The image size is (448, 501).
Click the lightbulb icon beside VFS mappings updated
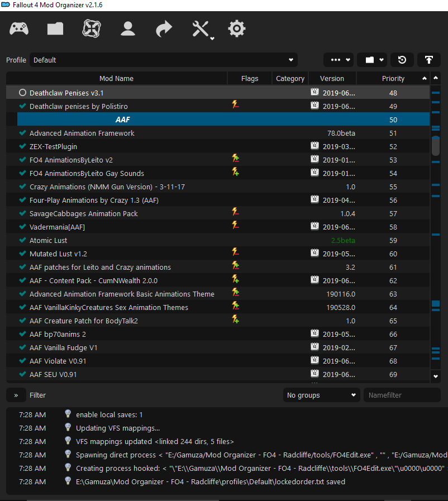pyautogui.click(x=68, y=441)
